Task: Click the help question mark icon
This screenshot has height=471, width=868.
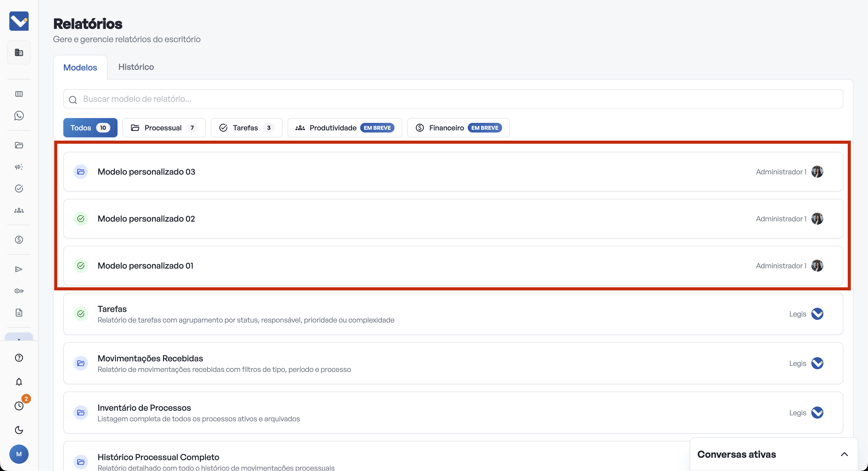Action: tap(19, 357)
